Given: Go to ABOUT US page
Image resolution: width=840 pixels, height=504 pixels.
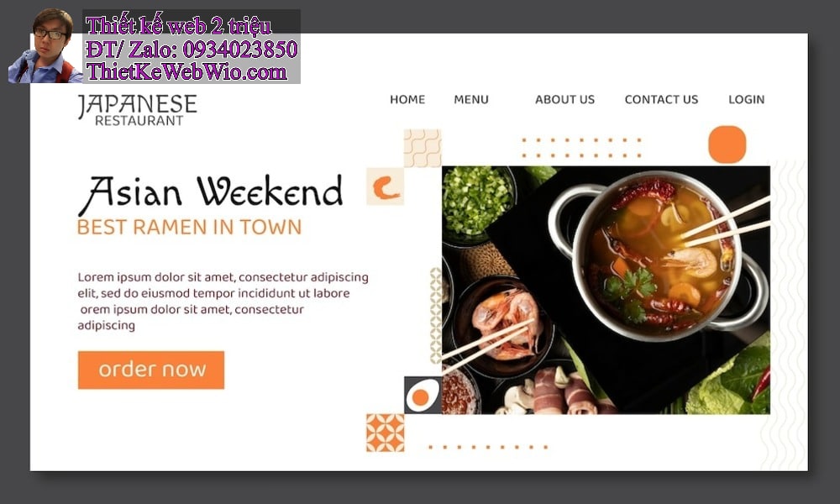Looking at the screenshot, I should pos(564,100).
